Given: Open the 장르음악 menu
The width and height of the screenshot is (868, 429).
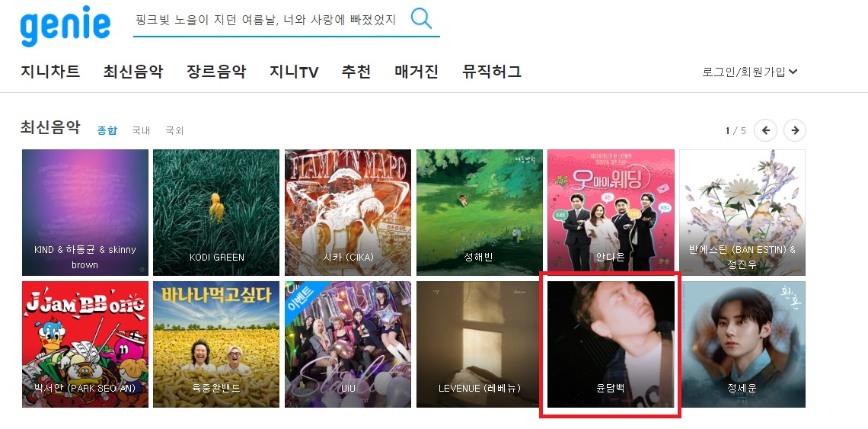Looking at the screenshot, I should [x=216, y=72].
